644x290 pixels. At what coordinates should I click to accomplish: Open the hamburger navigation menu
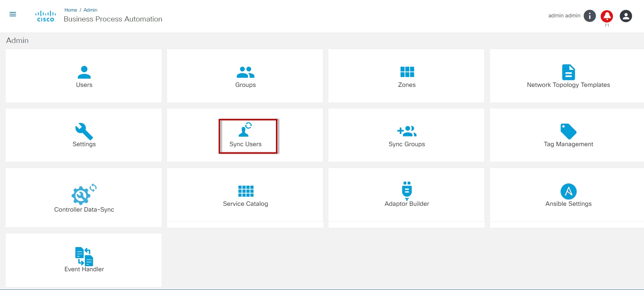pyautogui.click(x=13, y=14)
